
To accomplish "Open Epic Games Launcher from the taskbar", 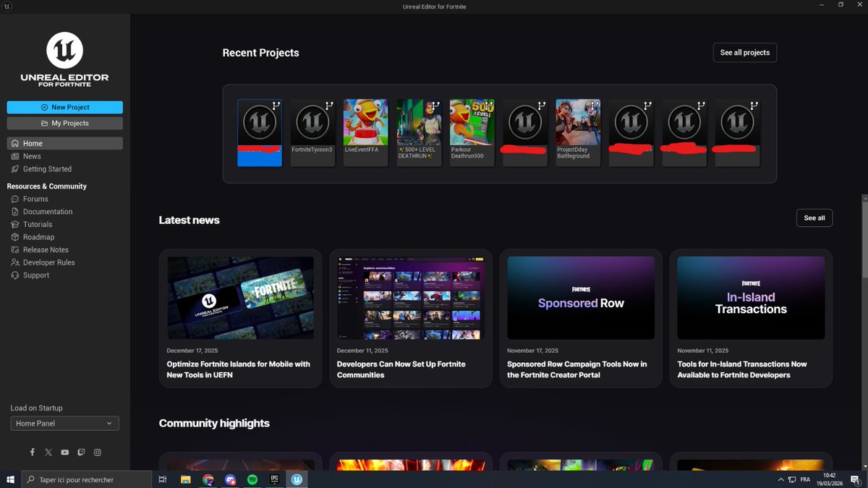I will [275, 479].
